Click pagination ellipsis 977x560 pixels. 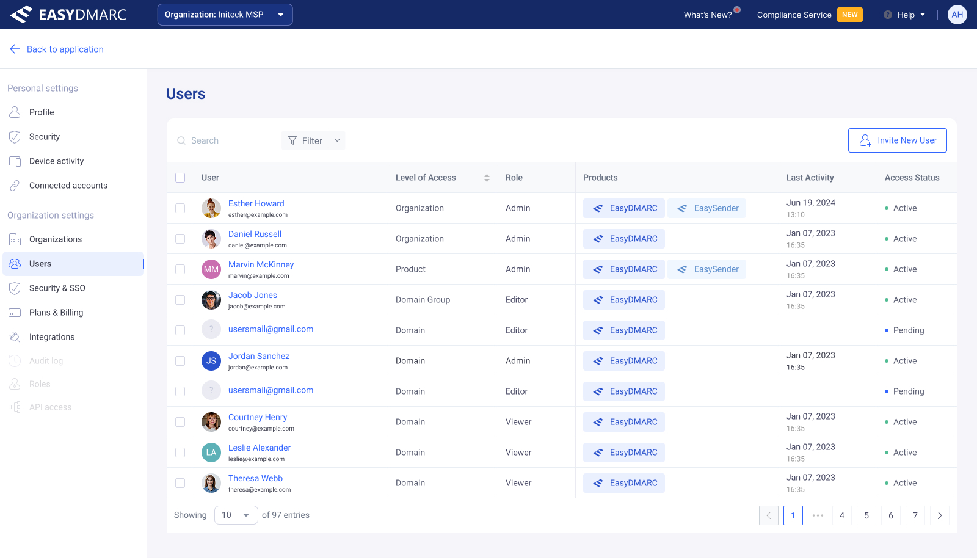pos(818,515)
